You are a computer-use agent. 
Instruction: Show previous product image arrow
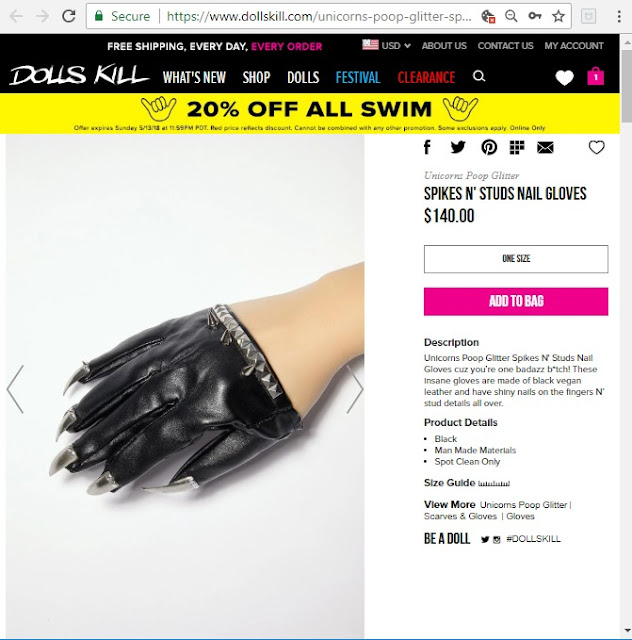coord(16,389)
